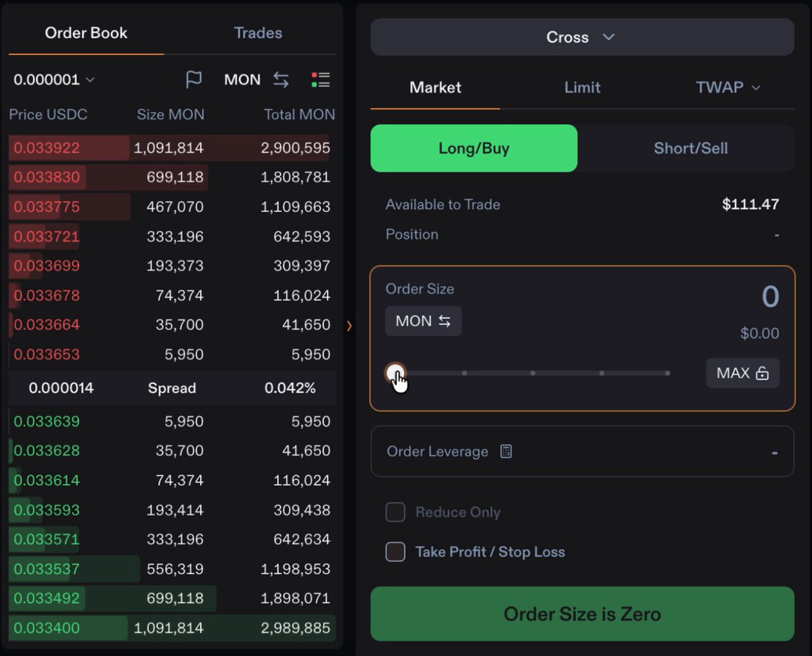812x656 pixels.
Task: Select the ask price 0.033664
Action: (x=47, y=325)
